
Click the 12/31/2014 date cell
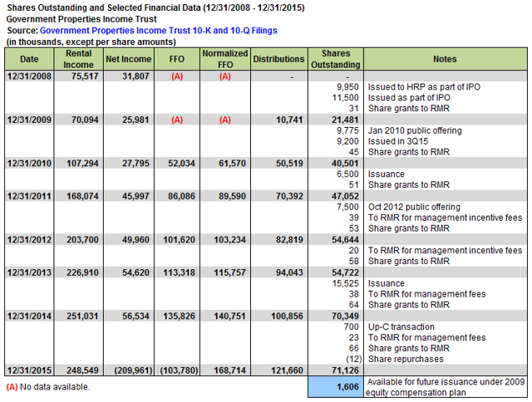(x=29, y=316)
